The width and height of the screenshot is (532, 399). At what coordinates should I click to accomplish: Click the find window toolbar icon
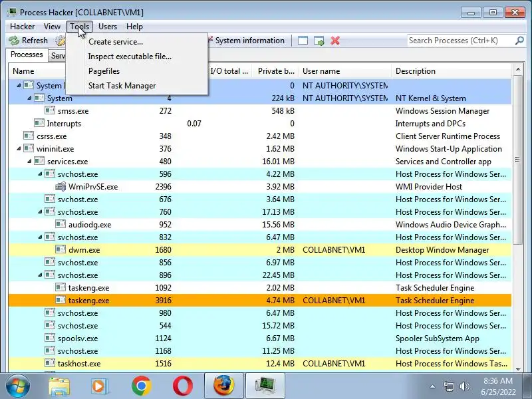(303, 41)
